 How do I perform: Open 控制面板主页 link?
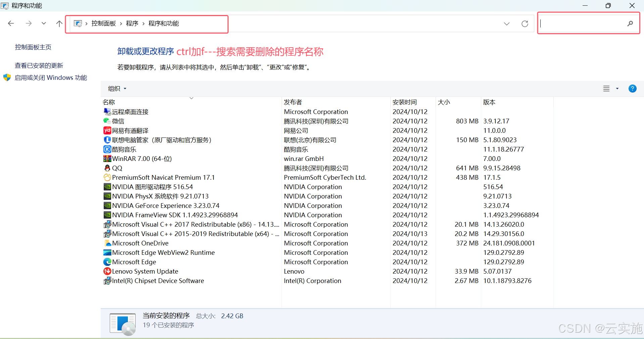pos(33,47)
